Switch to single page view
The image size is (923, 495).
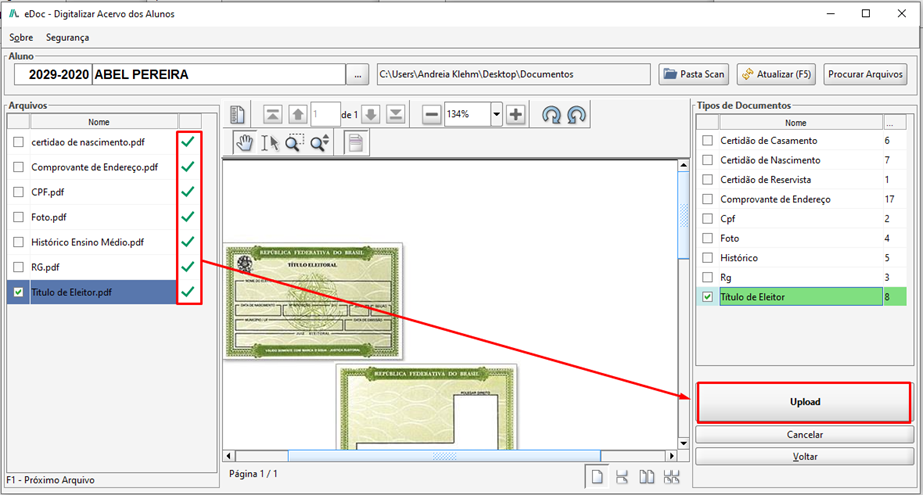click(597, 476)
